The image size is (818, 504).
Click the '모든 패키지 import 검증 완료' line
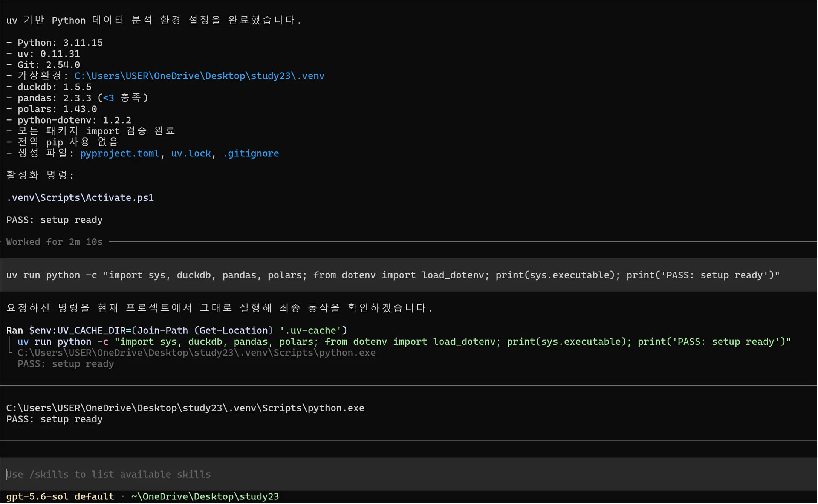click(91, 131)
